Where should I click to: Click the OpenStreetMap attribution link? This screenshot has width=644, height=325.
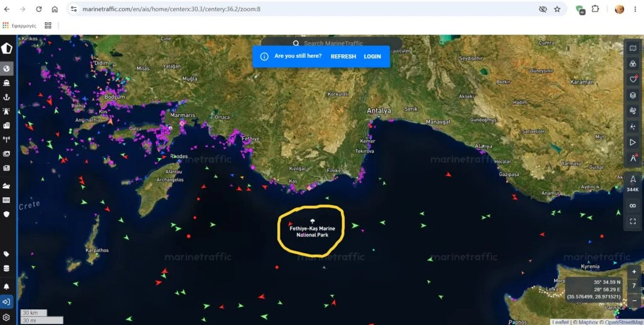(624, 322)
